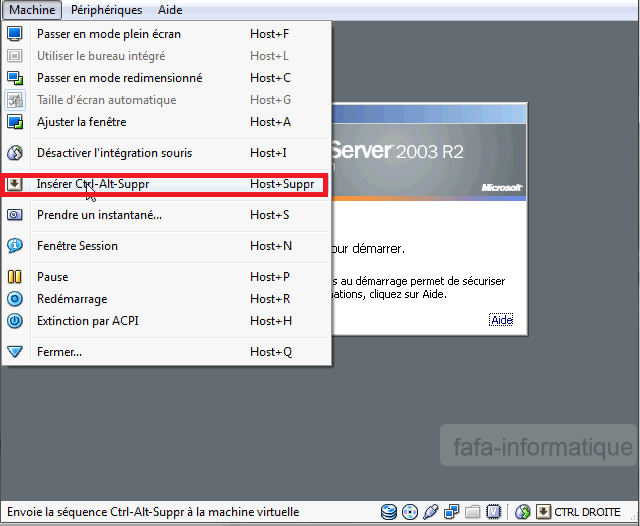Click the virtualization chip status icon
The width and height of the screenshot is (640, 526).
pos(493,512)
